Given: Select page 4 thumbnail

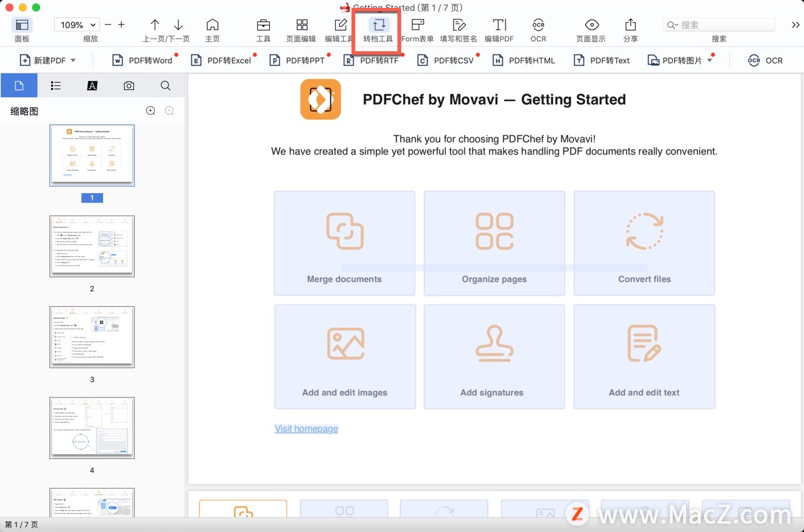Looking at the screenshot, I should coord(92,428).
